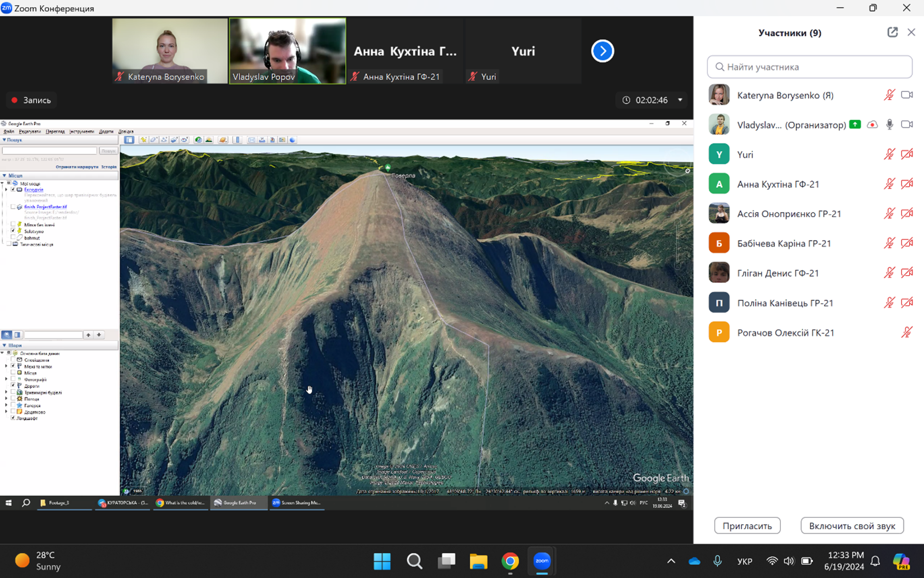Click the Включить свой звук button
924x578 pixels.
[x=852, y=526]
